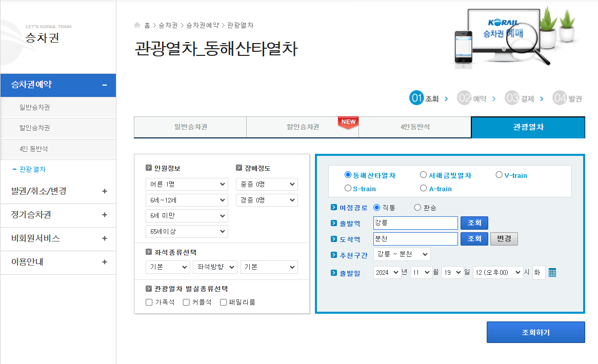Open 65세이상 passenger dropdown
This screenshot has width=598, height=364.
[187, 231]
